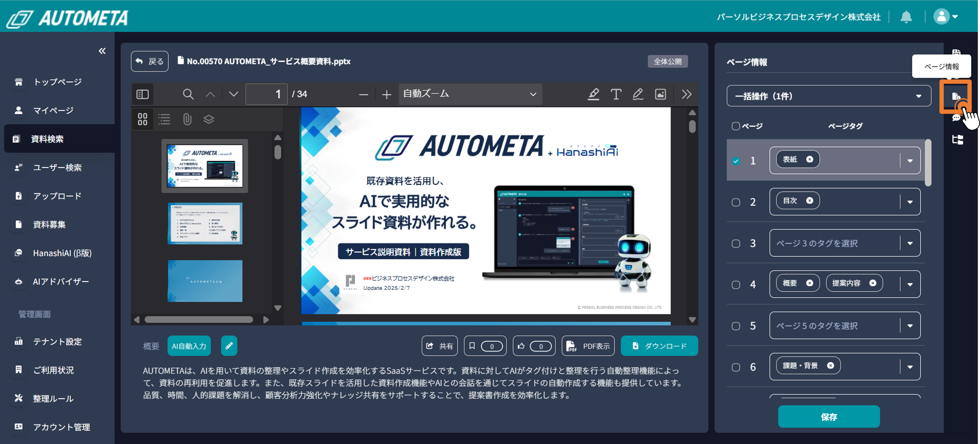Open the 一括操作 (1件) dropdown
Viewport: 980px width, 444px height.
829,96
